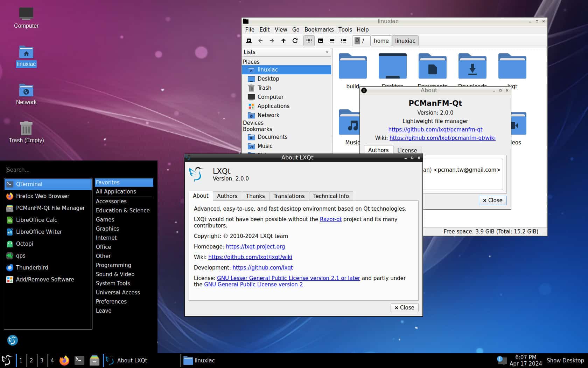This screenshot has width=588, height=368.
Task: Select the Authors tab in PCManFM About
Action: (378, 150)
